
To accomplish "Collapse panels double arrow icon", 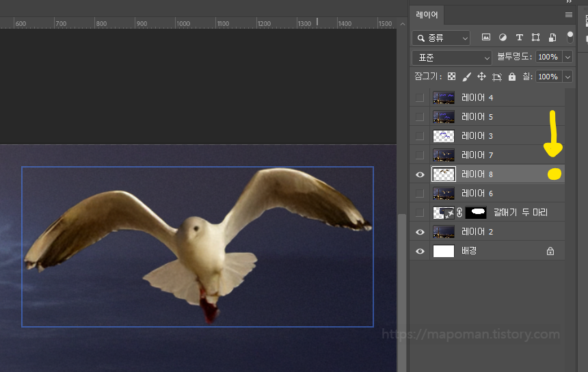I will point(569,1).
